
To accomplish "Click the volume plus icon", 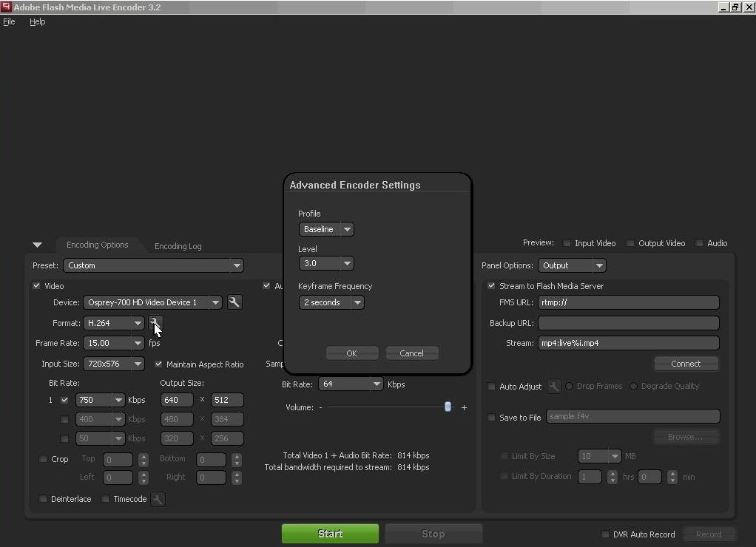I will pyautogui.click(x=464, y=408).
